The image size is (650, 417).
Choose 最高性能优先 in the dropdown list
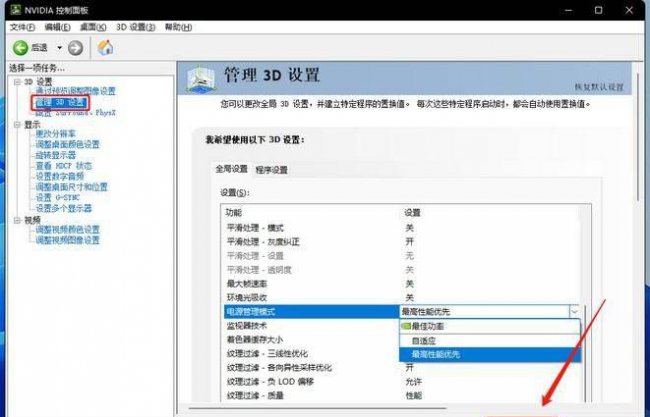[489, 354]
